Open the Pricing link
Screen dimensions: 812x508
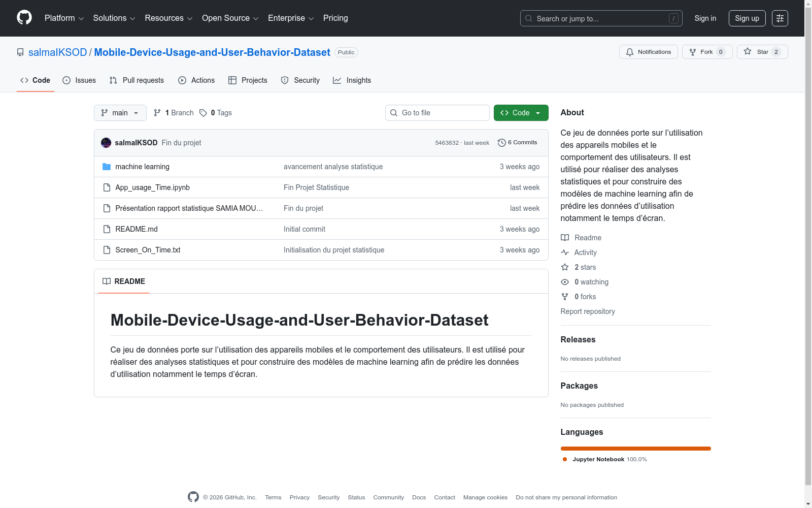pos(335,18)
